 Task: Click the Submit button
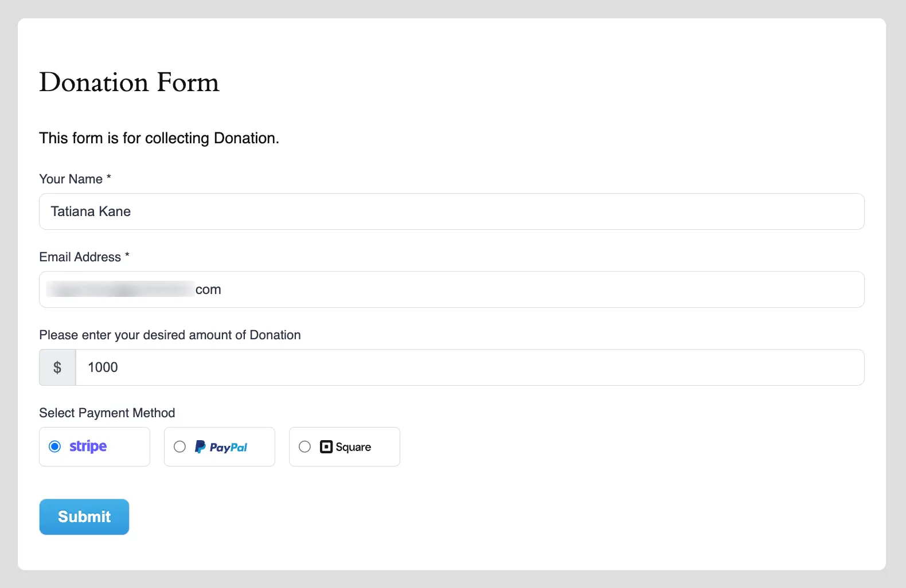(84, 516)
